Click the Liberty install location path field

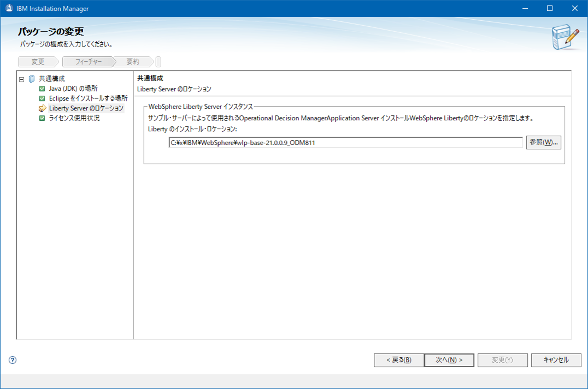click(345, 143)
